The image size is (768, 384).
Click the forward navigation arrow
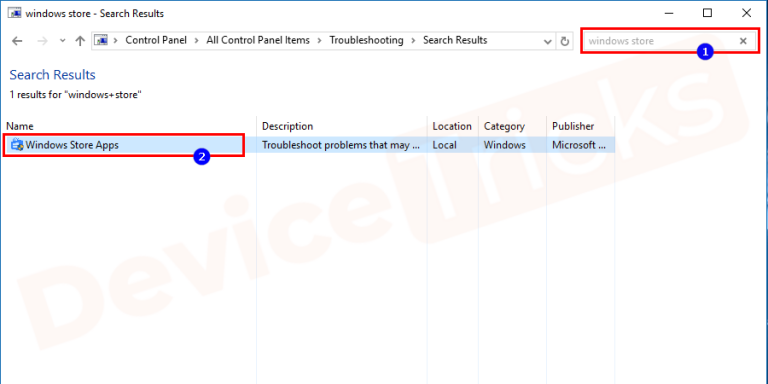pos(43,41)
